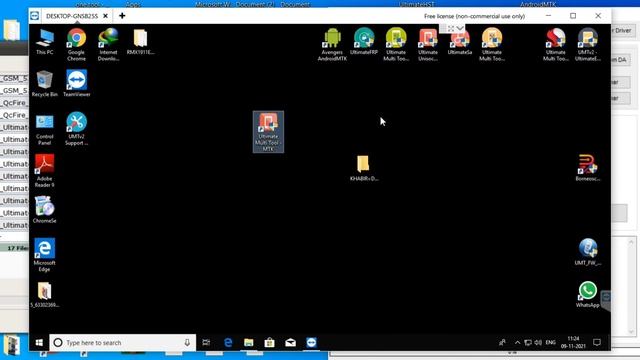Open the volume control in the tray
The height and width of the screenshot is (360, 640).
538,343
